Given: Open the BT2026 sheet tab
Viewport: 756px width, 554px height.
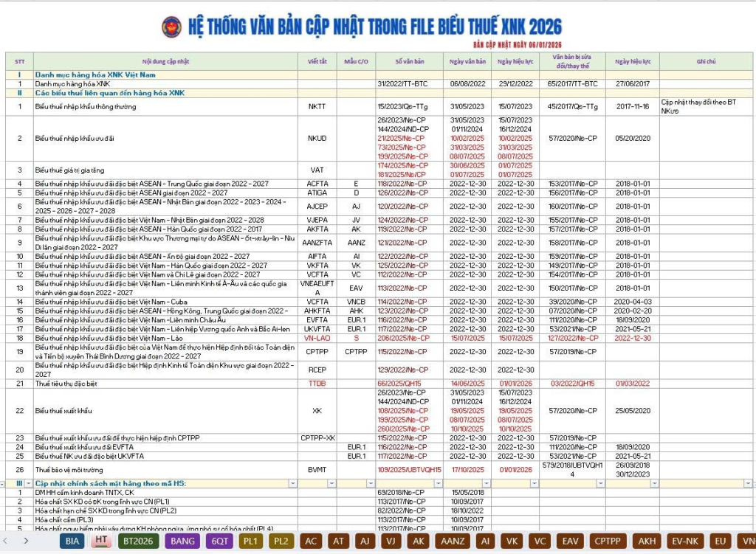Looking at the screenshot, I should click(138, 541).
